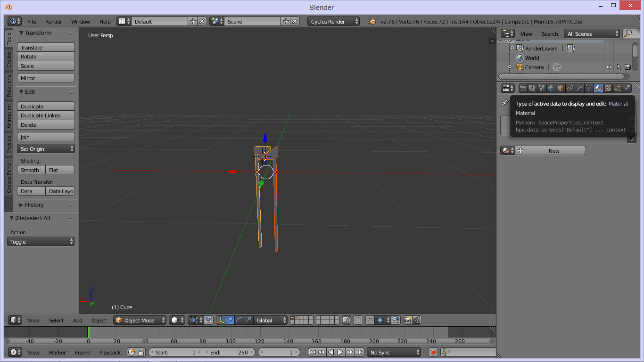
Task: Expand the RenderLayers tree item
Action: pos(512,48)
